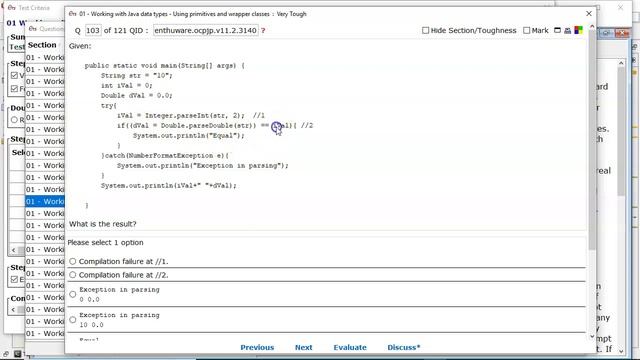Click scroll-up arrow of right background window

click(x=621, y=63)
